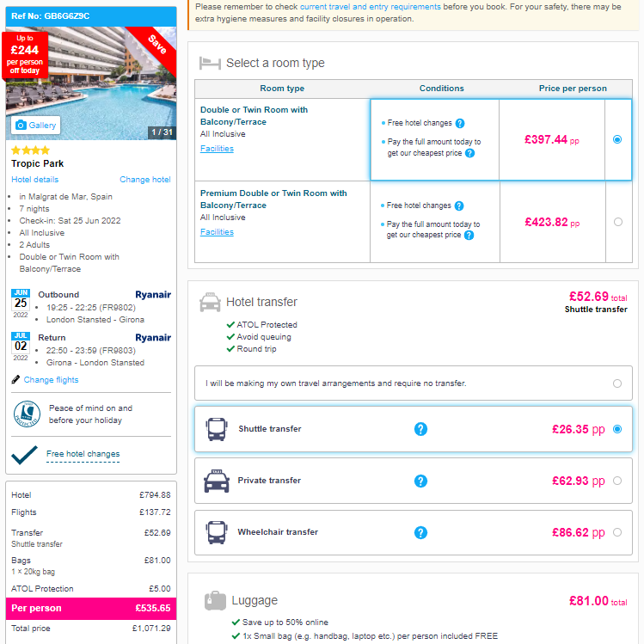Click help icon beside Wheelchair transfer
644x644 pixels.
tap(420, 533)
